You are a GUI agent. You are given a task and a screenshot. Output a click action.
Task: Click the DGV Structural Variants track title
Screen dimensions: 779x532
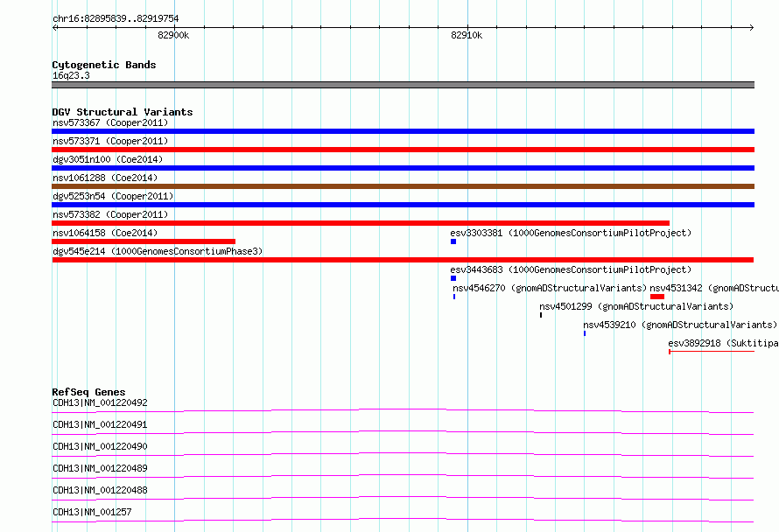click(x=123, y=112)
